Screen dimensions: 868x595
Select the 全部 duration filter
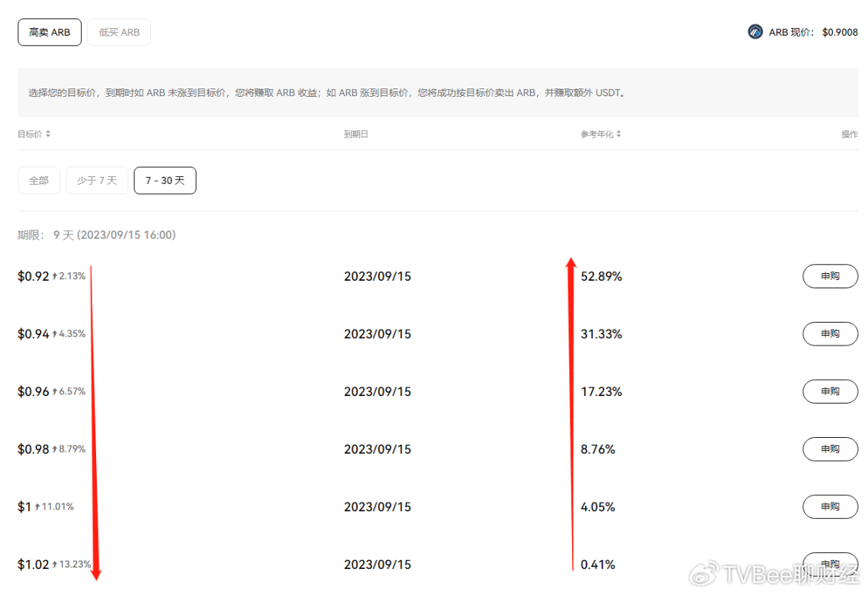tap(39, 181)
